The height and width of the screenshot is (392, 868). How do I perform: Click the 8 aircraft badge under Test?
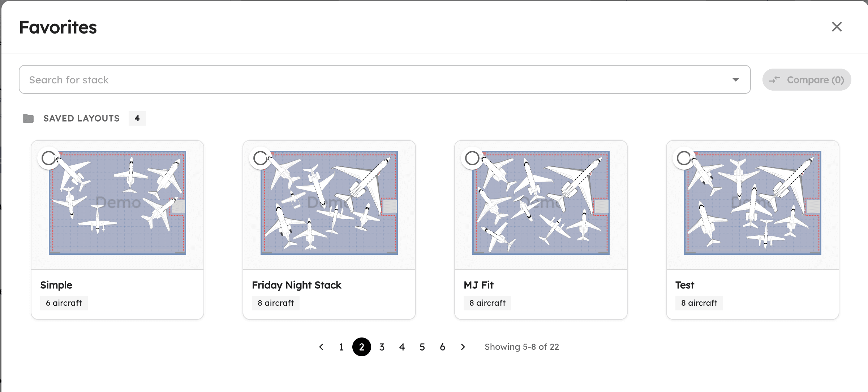(x=699, y=303)
